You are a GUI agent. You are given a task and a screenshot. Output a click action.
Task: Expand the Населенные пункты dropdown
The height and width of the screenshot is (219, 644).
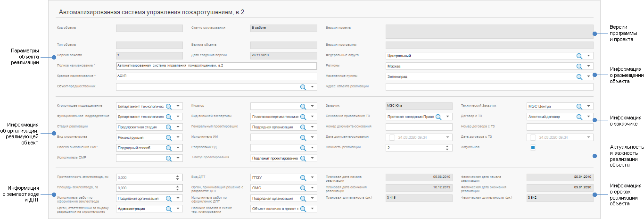coord(588,76)
